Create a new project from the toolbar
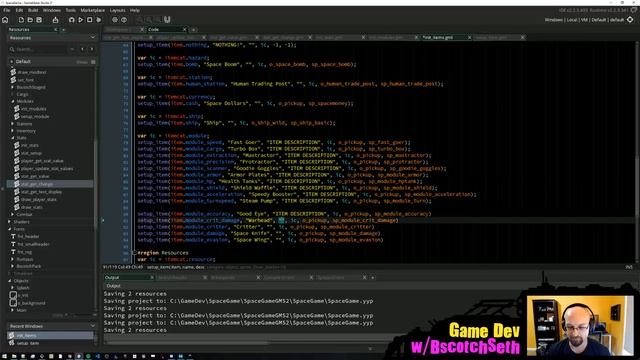 tap(21, 20)
